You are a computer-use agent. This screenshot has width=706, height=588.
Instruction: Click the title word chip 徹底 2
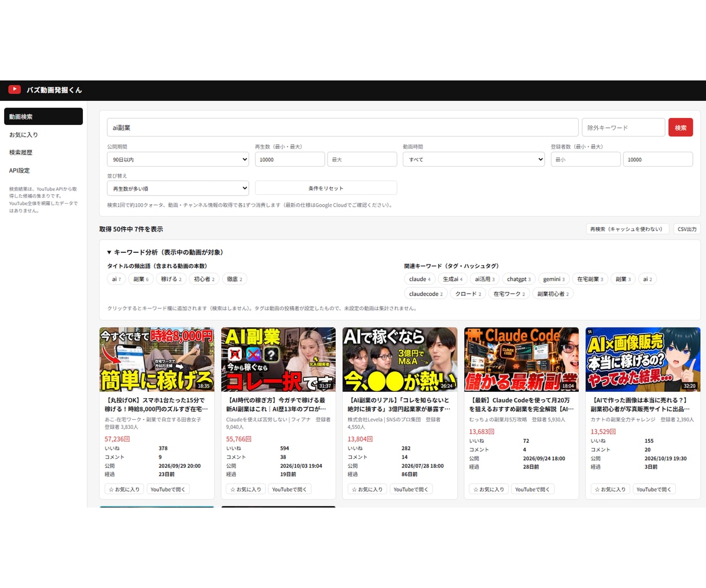[234, 279]
